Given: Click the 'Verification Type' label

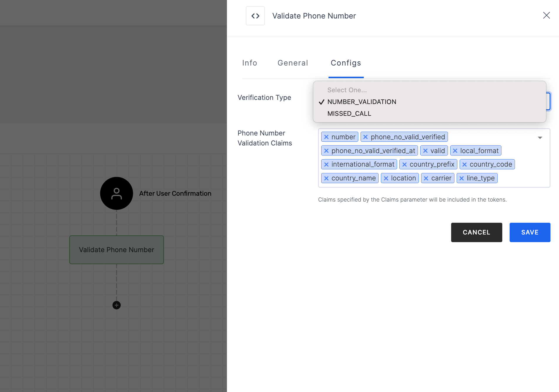Looking at the screenshot, I should pos(264,98).
